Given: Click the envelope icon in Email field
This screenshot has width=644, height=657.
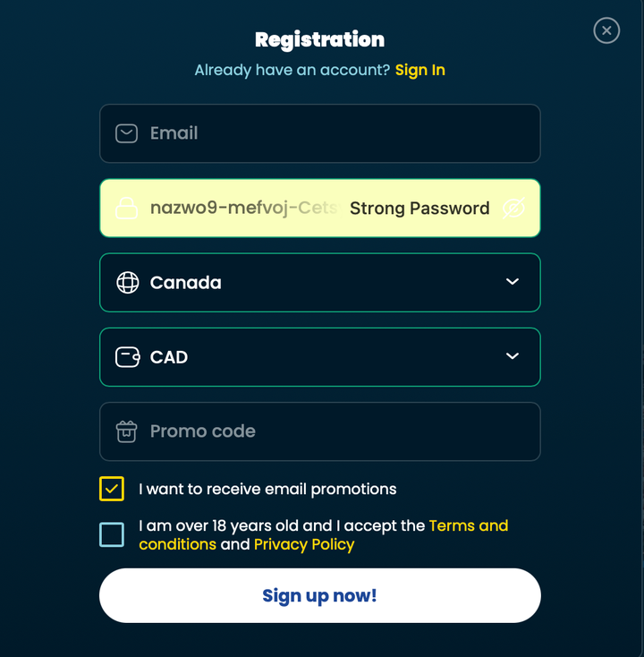Looking at the screenshot, I should click(126, 133).
